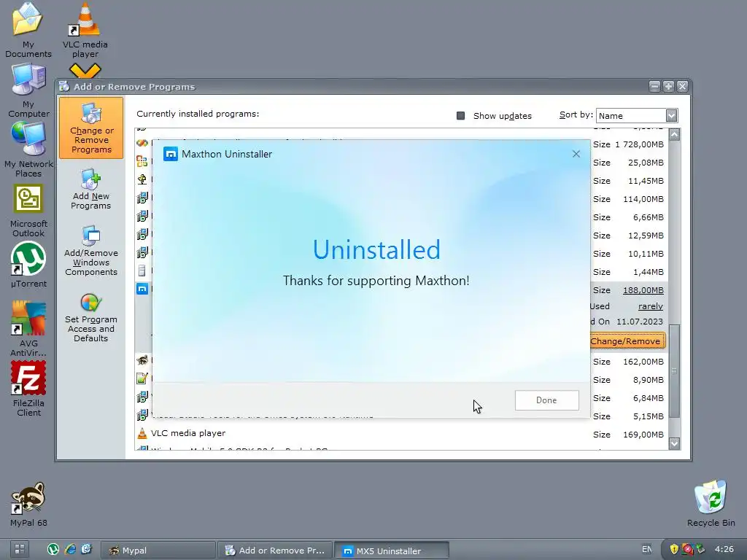Open My Documents desktop icon
Viewport: 747px width, 560px height.
coord(28,29)
